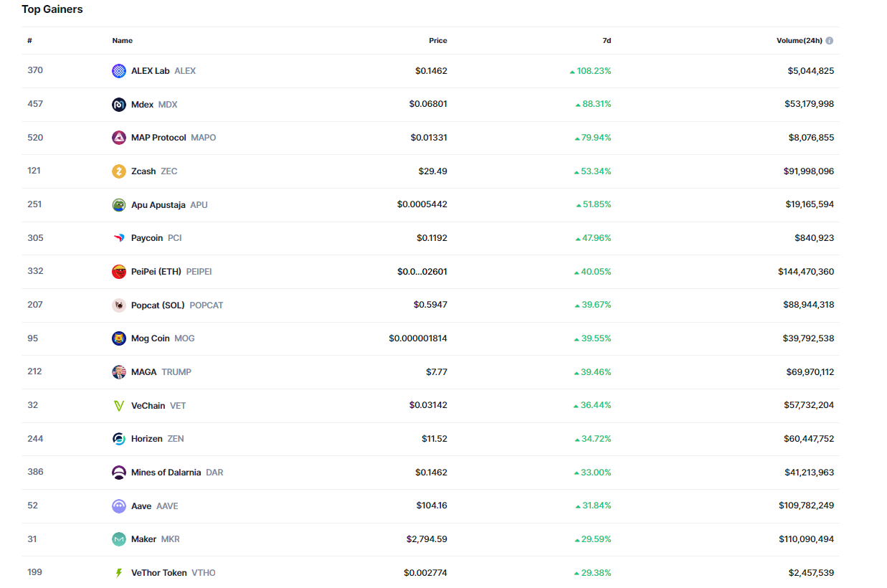This screenshot has height=588, width=887.
Task: Open the Mdex coin page
Action: coord(142,105)
